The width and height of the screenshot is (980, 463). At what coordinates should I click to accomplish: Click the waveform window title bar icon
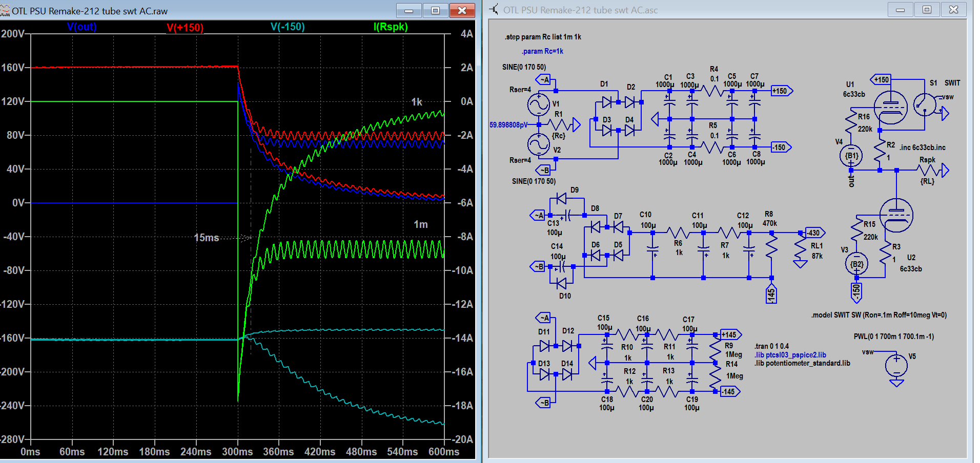[5, 10]
